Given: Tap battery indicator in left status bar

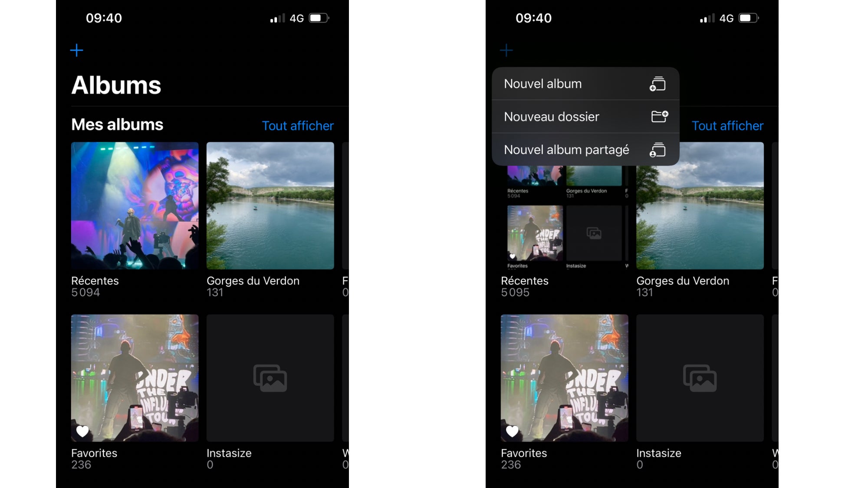Looking at the screenshot, I should click(x=319, y=18).
